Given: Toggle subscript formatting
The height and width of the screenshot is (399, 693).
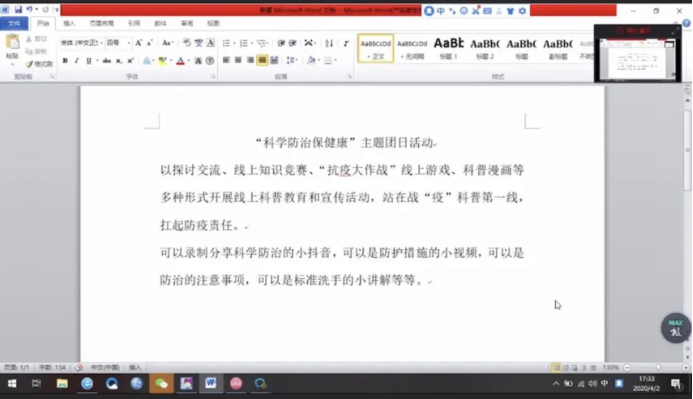Looking at the screenshot, I should point(119,61).
